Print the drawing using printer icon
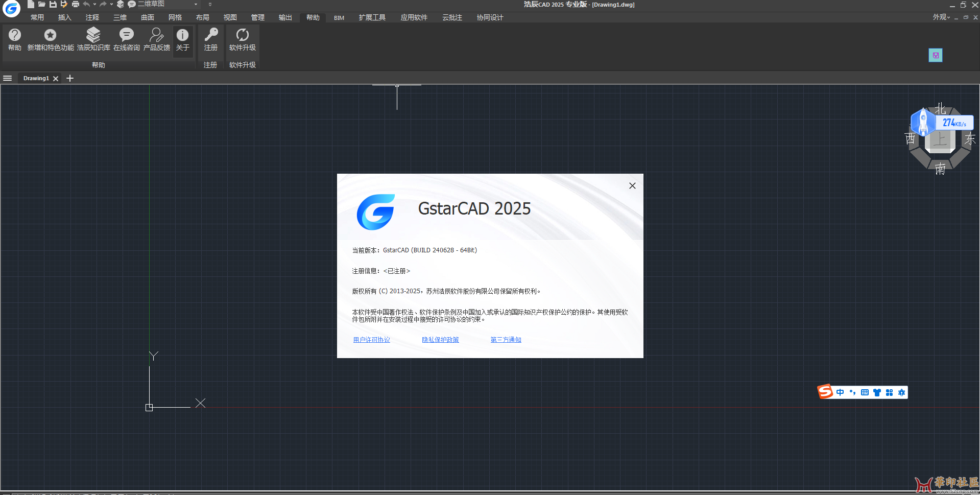980x495 pixels. pyautogui.click(x=76, y=4)
